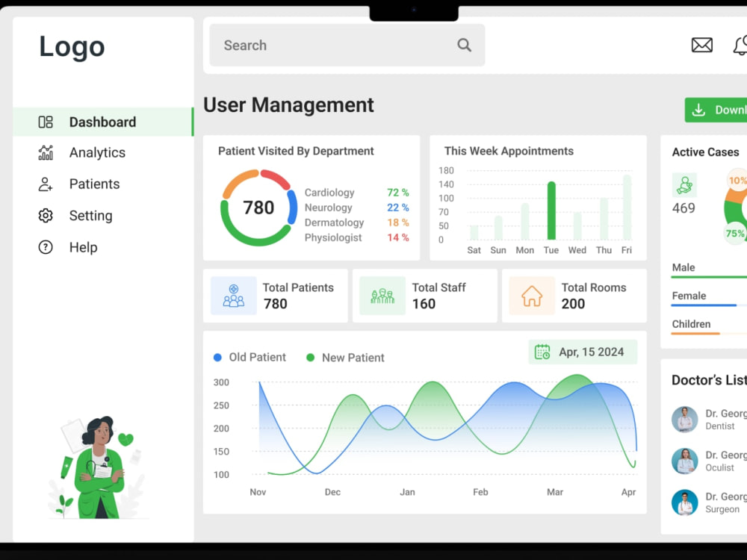Viewport: 747px width, 560px height.
Task: Click the Male progress bar
Action: pyautogui.click(x=709, y=277)
